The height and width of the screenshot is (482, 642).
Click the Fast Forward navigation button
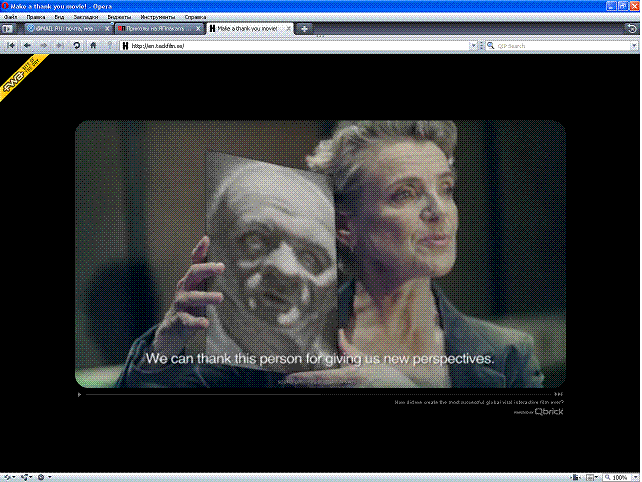point(59,46)
